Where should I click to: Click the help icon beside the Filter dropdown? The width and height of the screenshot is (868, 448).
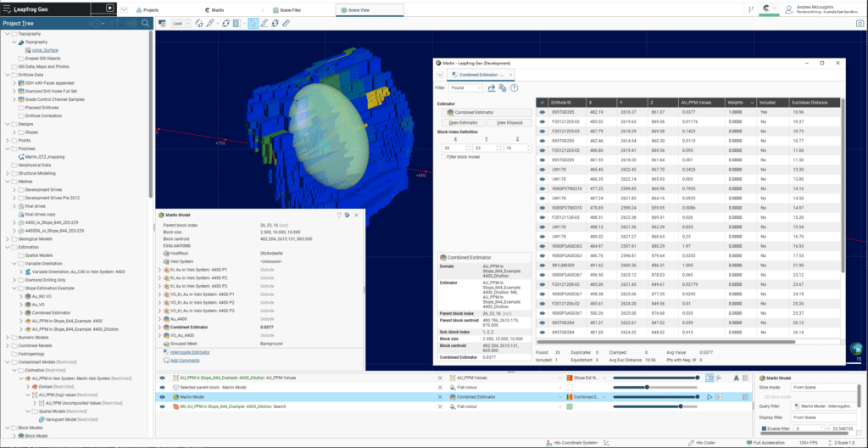tap(515, 87)
